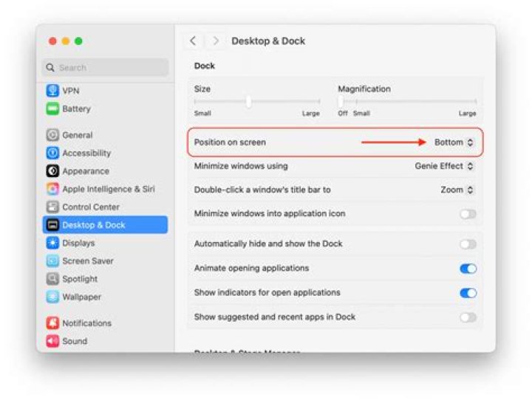
Task: Expand the Genie Effect minimize dropdown
Action: point(444,166)
